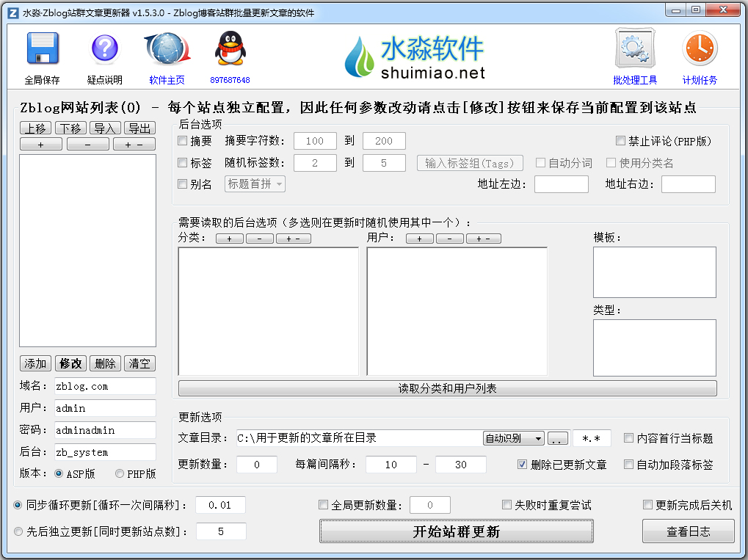
Task: Enable the 别名 checkbox
Action: tap(182, 183)
